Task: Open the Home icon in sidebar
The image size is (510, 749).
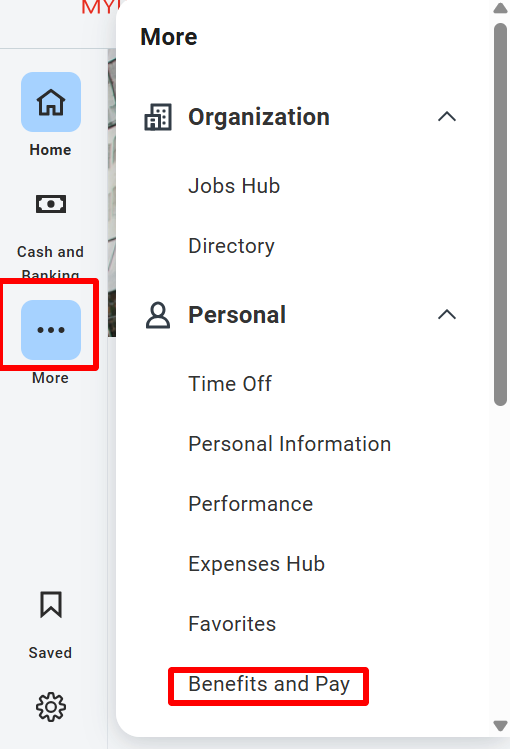Action: point(51,102)
